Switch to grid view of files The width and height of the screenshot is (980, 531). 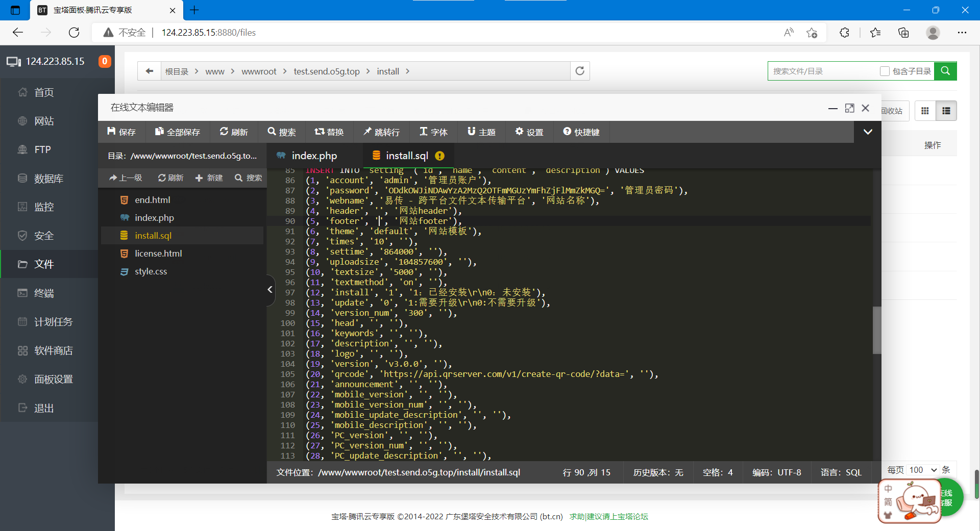925,111
